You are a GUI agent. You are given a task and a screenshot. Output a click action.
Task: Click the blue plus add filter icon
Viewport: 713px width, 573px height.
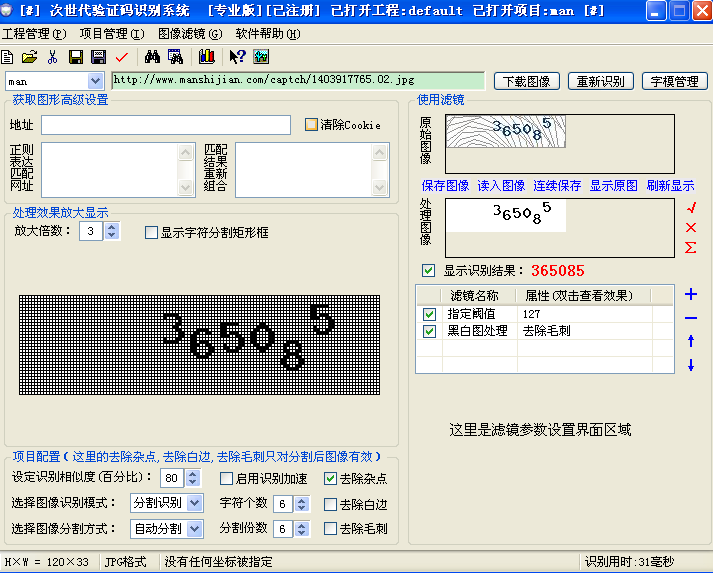[691, 295]
